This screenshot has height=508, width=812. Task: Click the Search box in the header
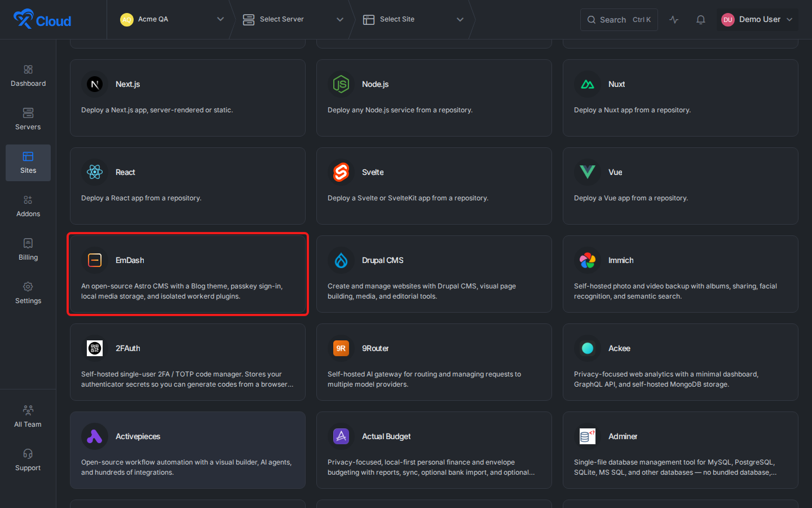pos(619,20)
